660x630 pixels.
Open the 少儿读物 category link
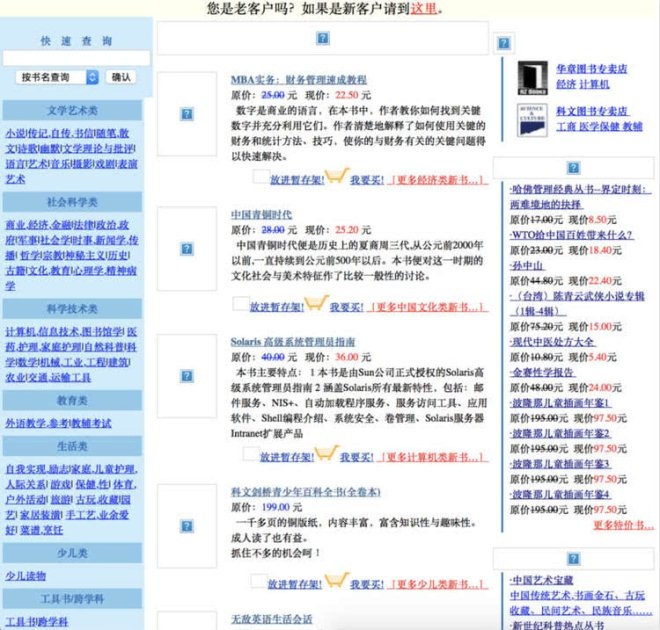point(26,576)
